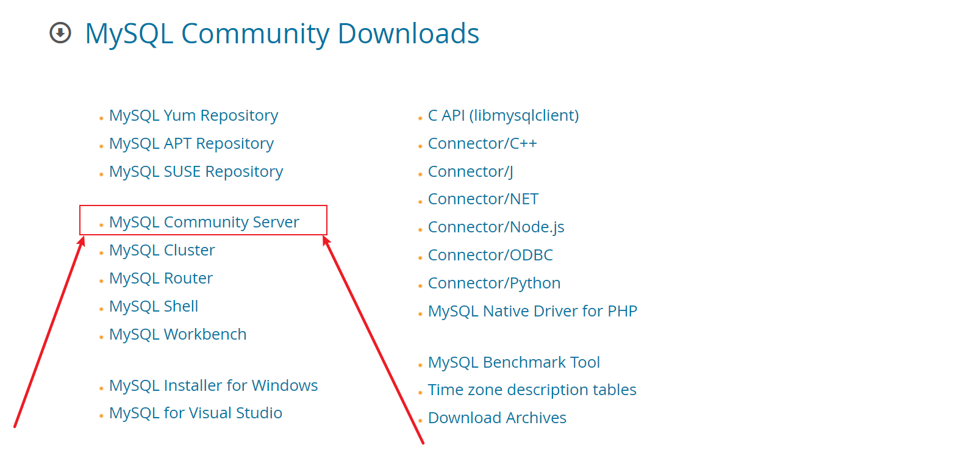Select MySQL Native Driver for PHP

coord(532,311)
